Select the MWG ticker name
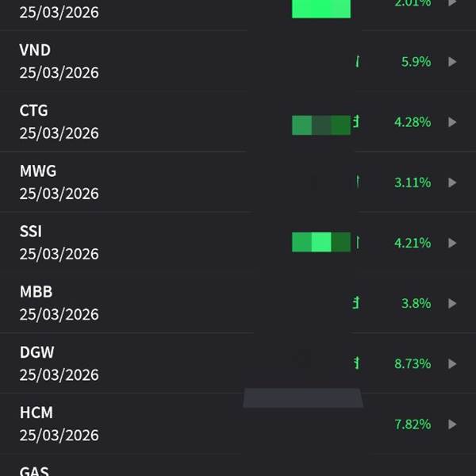 click(x=38, y=171)
